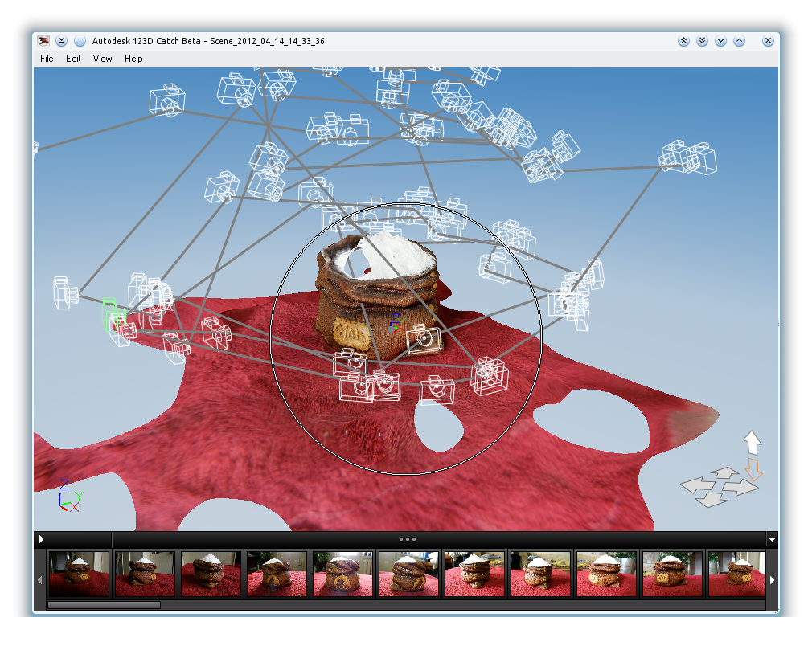
Task: Select the green highlighted camera wireframe
Action: (113, 314)
